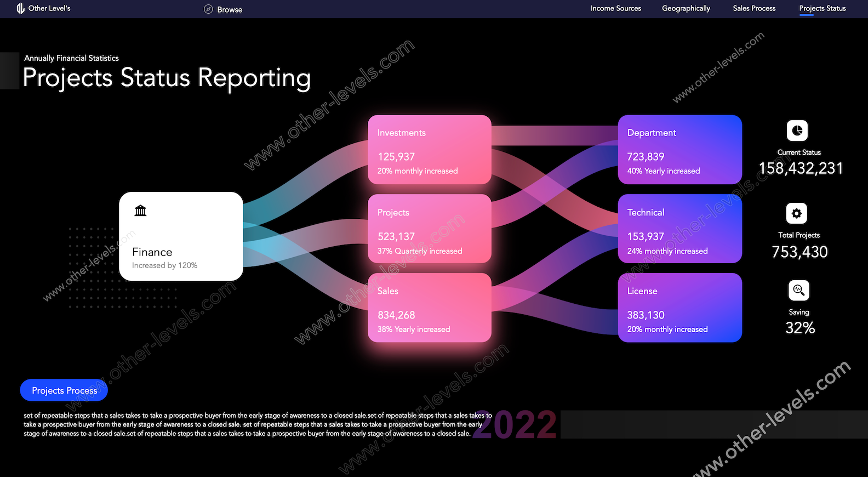Click the Saving magnifier icon
This screenshot has width=868, height=477.
click(799, 290)
